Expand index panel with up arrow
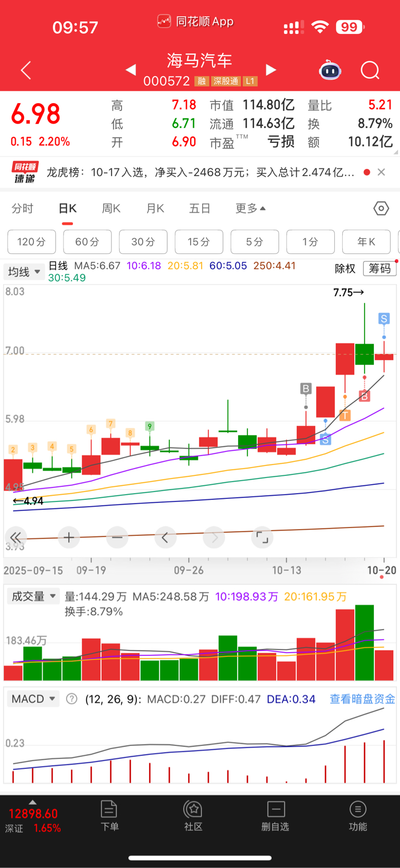This screenshot has height=868, width=400. click(x=33, y=802)
